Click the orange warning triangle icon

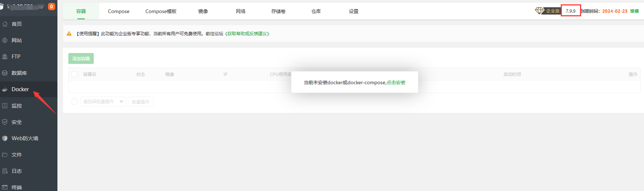pos(69,33)
